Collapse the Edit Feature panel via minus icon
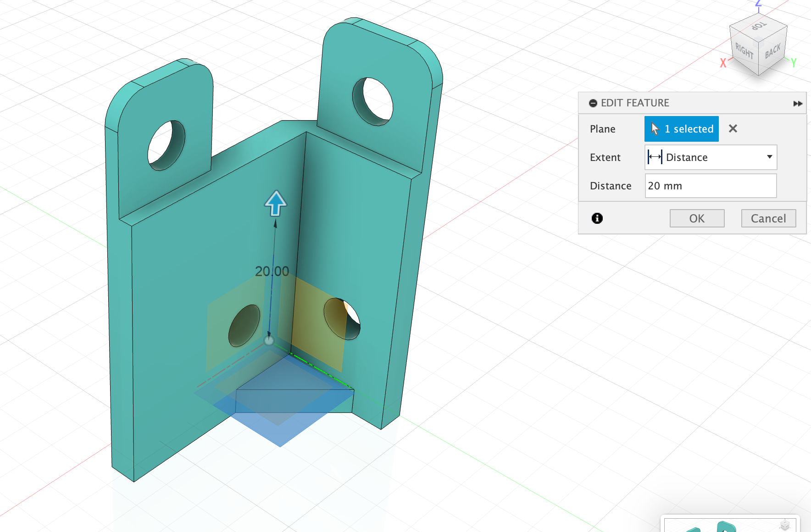Viewport: 811px width, 532px height. pyautogui.click(x=593, y=103)
